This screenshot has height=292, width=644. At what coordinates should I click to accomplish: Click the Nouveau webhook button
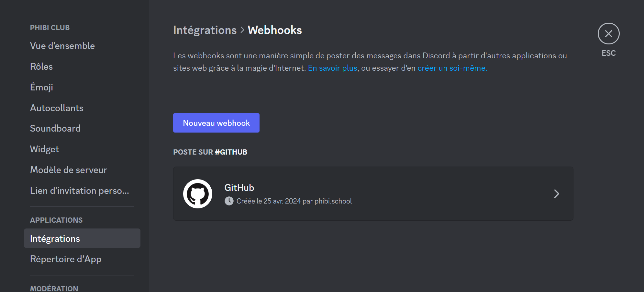(216, 123)
